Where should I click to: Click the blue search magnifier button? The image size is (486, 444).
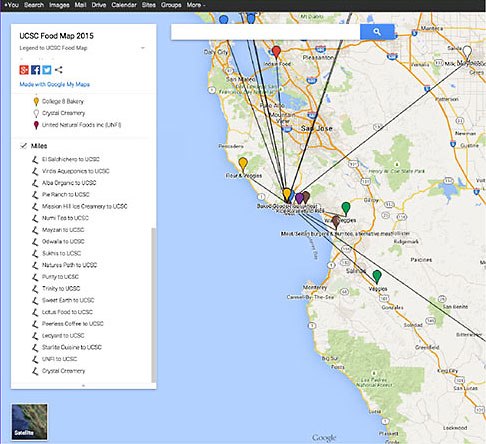377,32
